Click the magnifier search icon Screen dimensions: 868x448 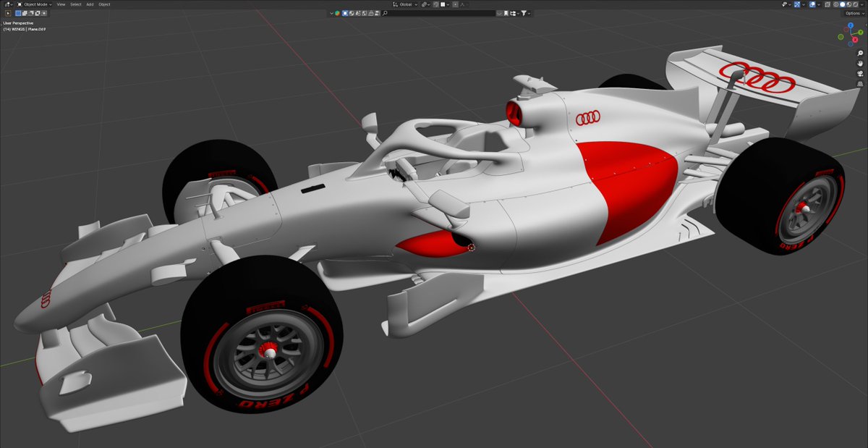pos(385,13)
